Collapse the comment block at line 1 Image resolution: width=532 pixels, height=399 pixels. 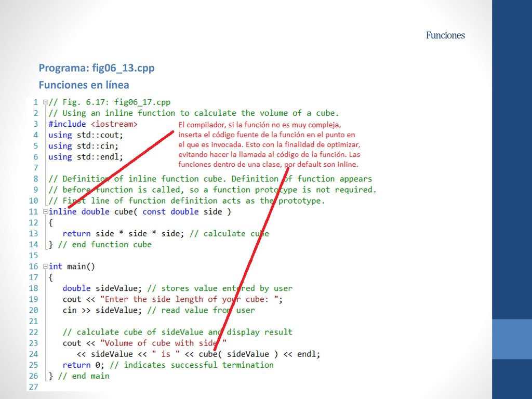(x=45, y=102)
